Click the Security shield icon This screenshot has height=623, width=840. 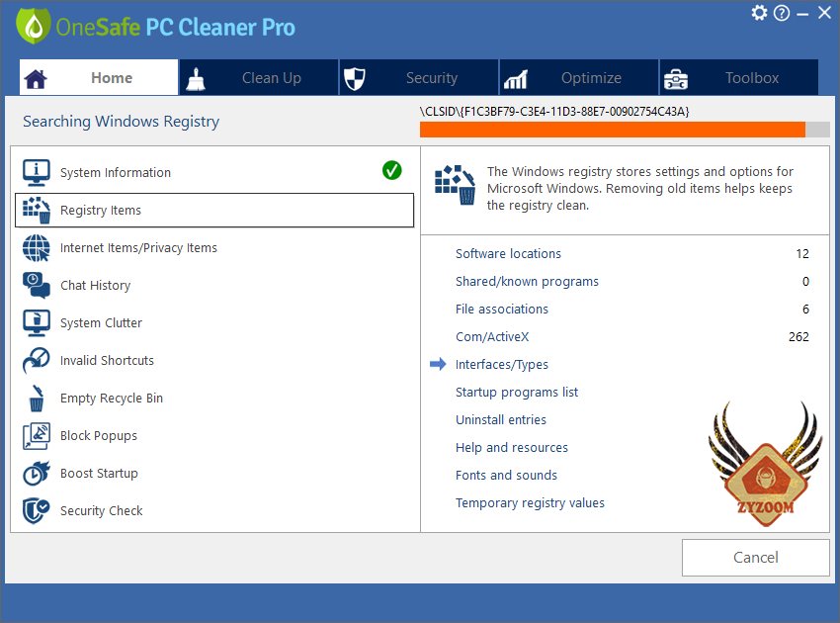(x=355, y=79)
